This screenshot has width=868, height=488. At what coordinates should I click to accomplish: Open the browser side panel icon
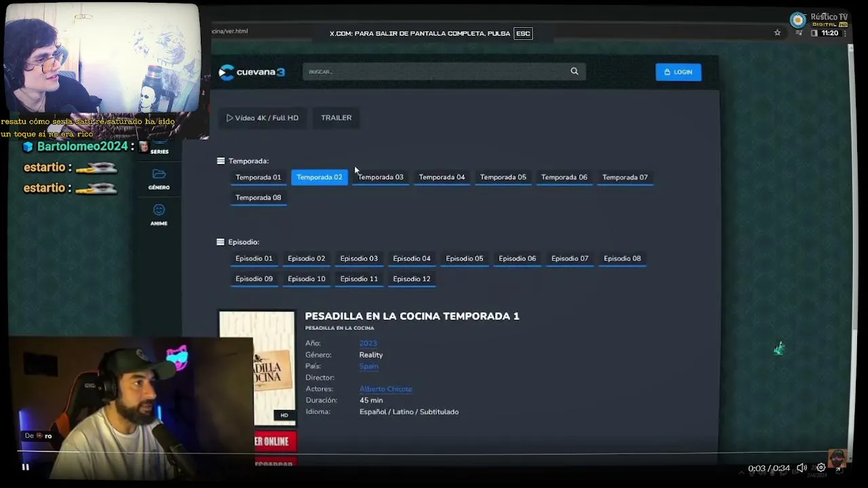pos(814,33)
